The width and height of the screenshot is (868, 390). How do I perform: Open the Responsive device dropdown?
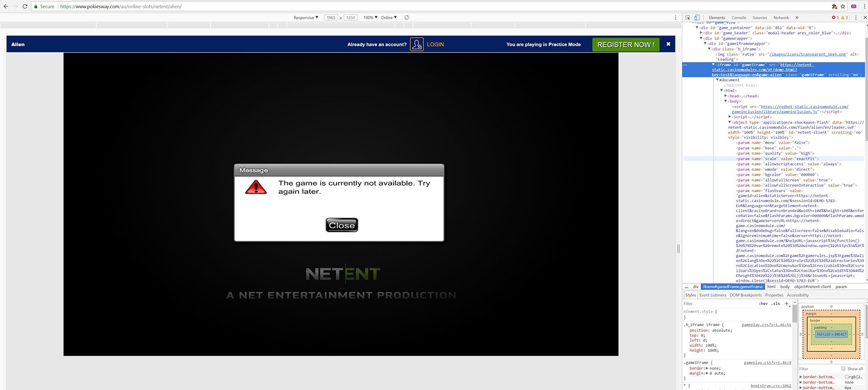coord(306,17)
